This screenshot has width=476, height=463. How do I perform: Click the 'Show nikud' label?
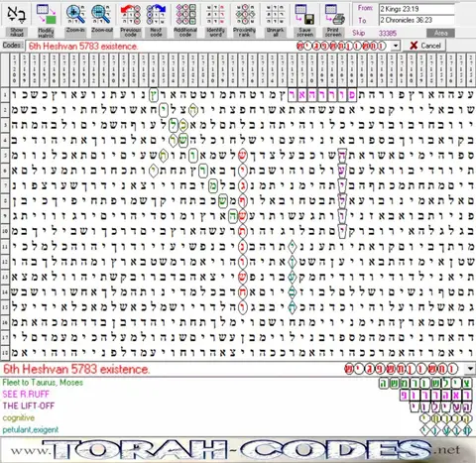pos(17,32)
